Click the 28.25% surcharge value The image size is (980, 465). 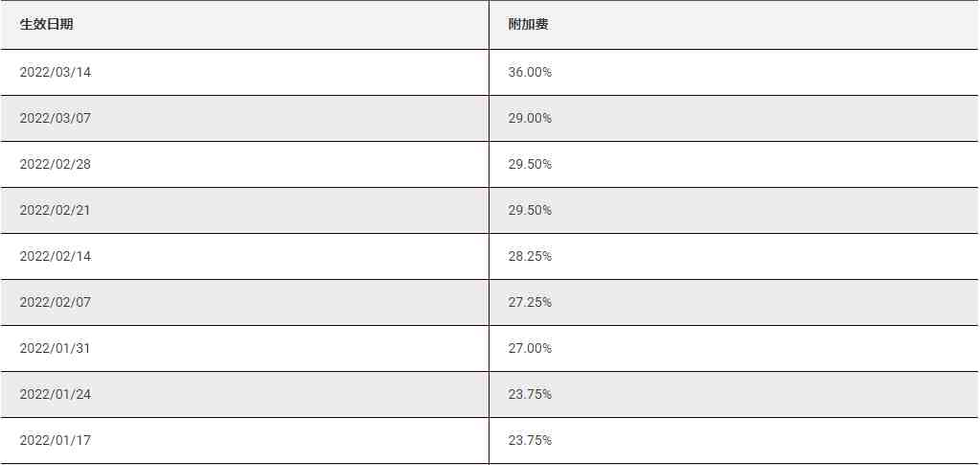point(530,257)
